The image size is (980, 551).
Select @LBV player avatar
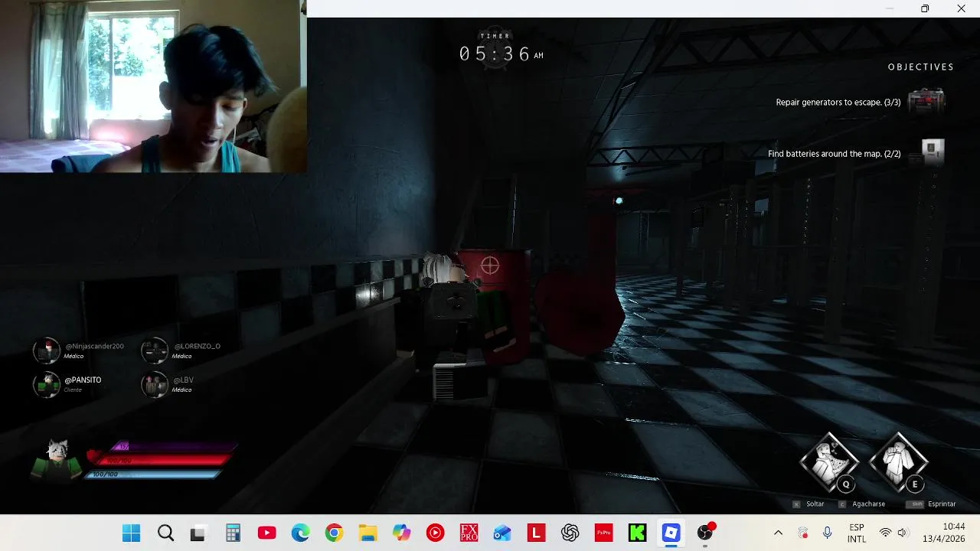point(155,384)
